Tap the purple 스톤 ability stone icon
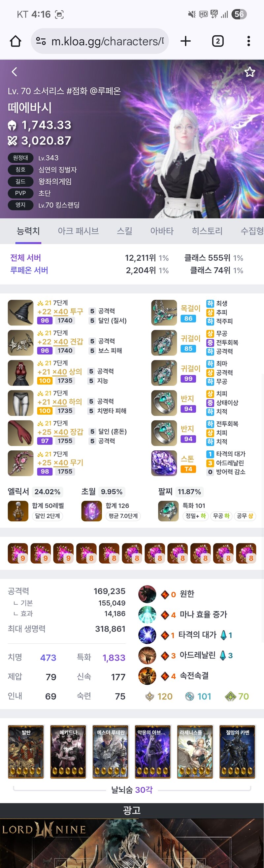This screenshot has height=868, width=264. [164, 463]
